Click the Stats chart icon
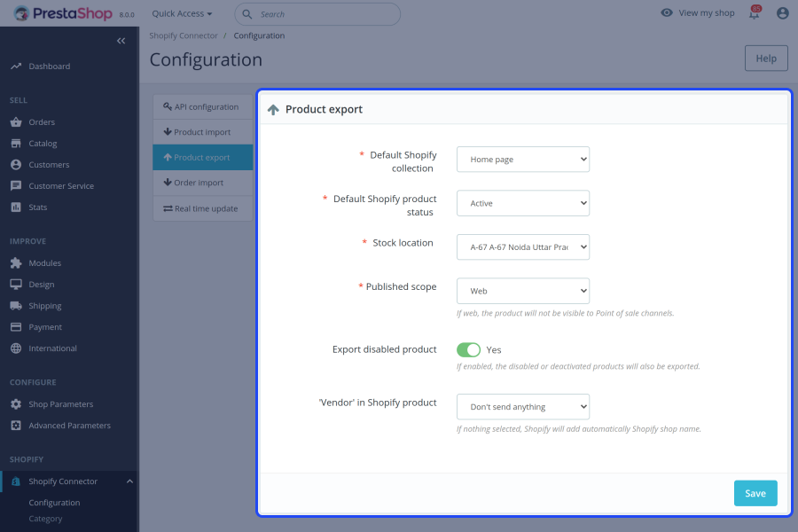The height and width of the screenshot is (532, 798). [x=16, y=207]
